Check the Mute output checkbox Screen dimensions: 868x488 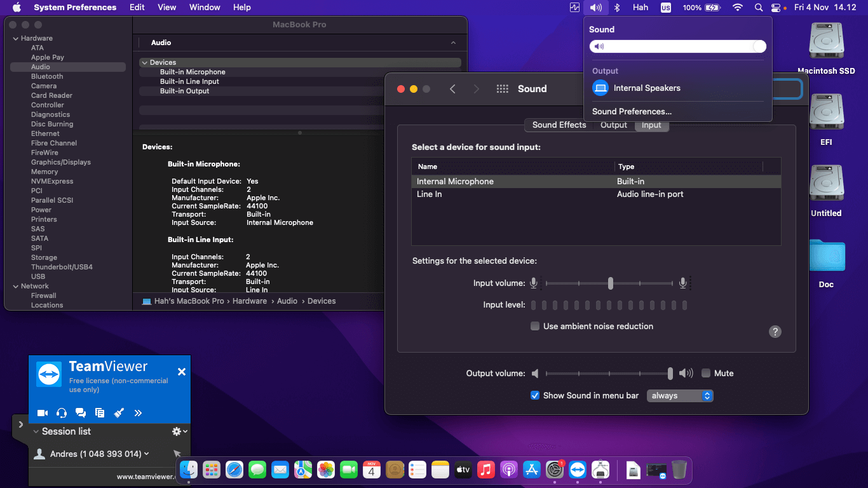[x=706, y=373]
